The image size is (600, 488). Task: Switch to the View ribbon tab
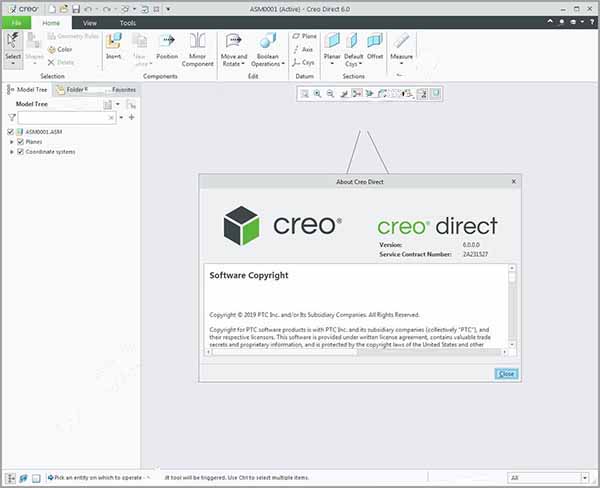pos(90,23)
